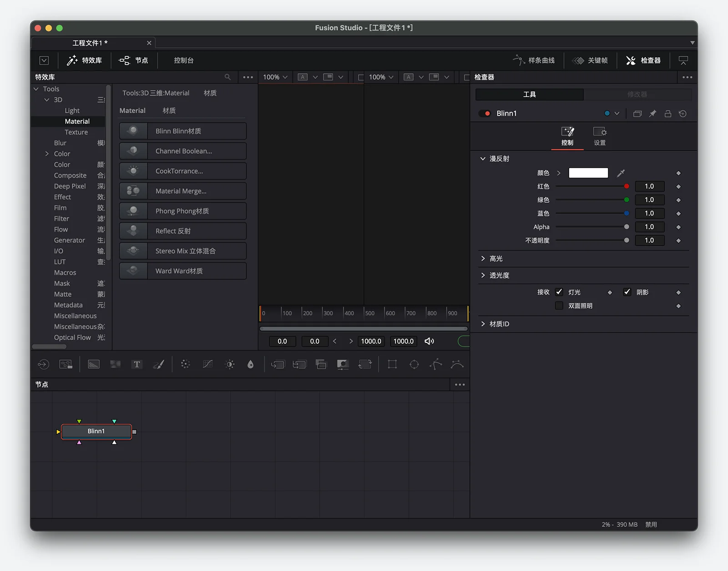Add the CookTorrance material tool

(x=183, y=171)
